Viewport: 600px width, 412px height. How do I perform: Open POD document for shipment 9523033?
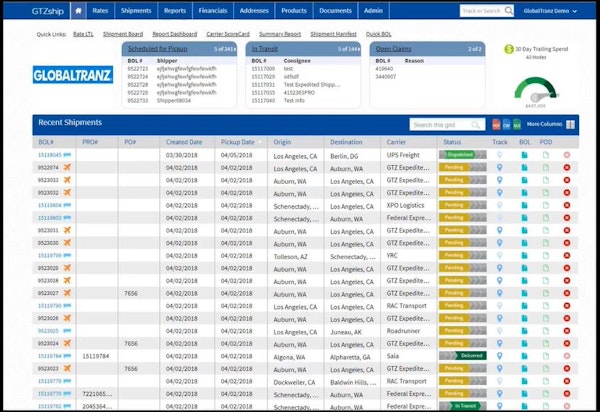coord(546,180)
